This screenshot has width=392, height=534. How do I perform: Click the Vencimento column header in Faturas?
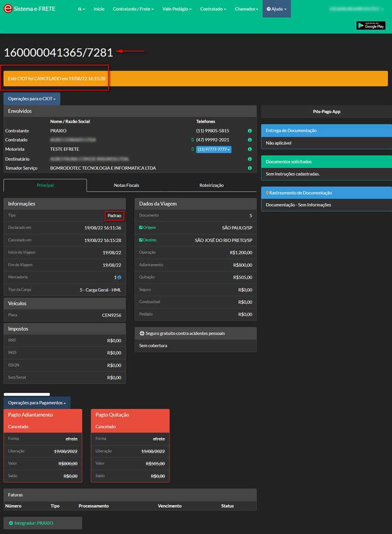(170, 506)
